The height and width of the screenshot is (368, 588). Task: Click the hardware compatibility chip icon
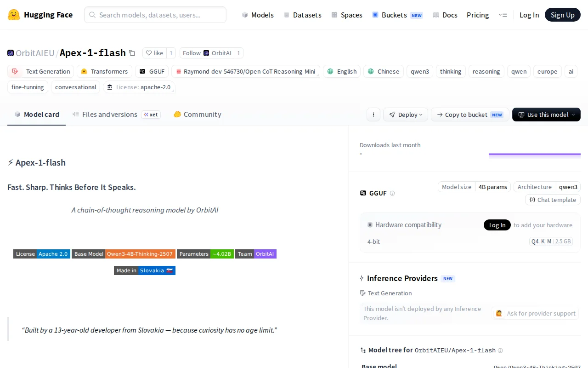pos(370,225)
